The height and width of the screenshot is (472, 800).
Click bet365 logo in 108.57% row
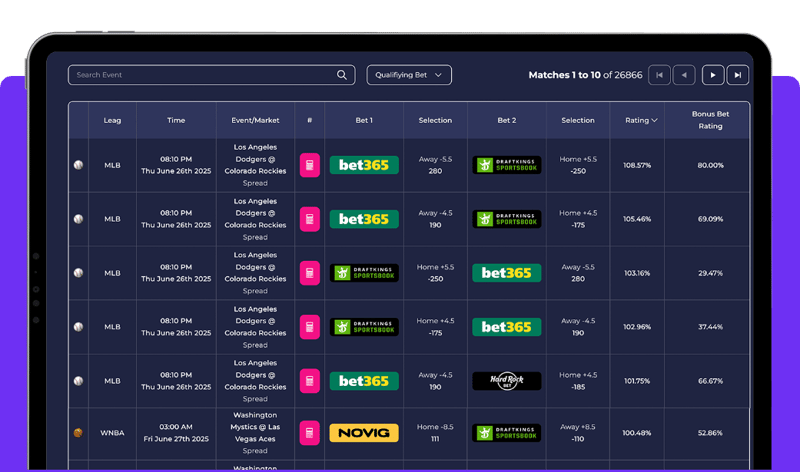click(x=364, y=165)
